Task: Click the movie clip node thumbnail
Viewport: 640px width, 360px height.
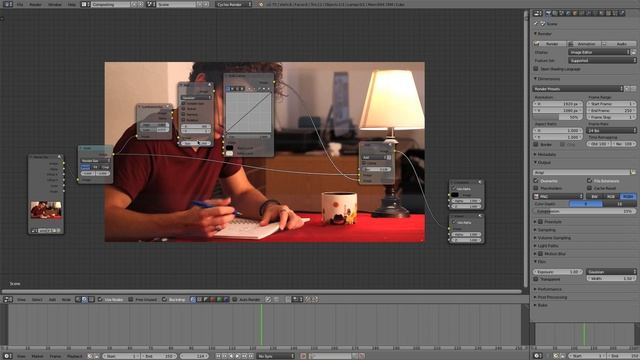Action: (46, 210)
